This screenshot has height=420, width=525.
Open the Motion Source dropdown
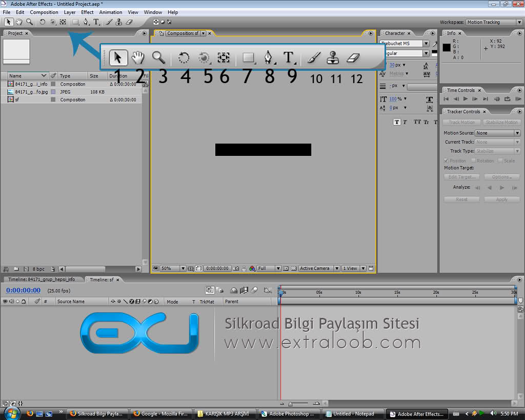pos(497,133)
